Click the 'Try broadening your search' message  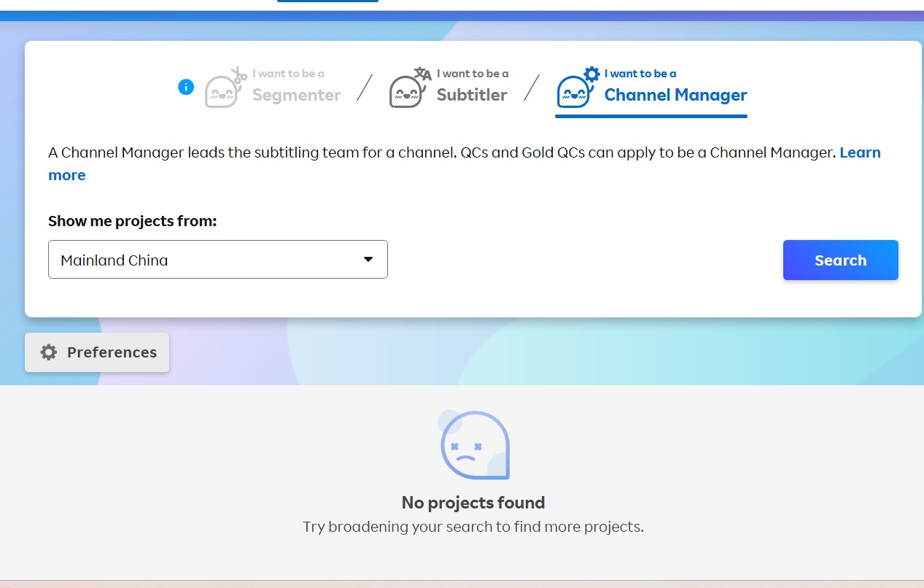(x=473, y=527)
